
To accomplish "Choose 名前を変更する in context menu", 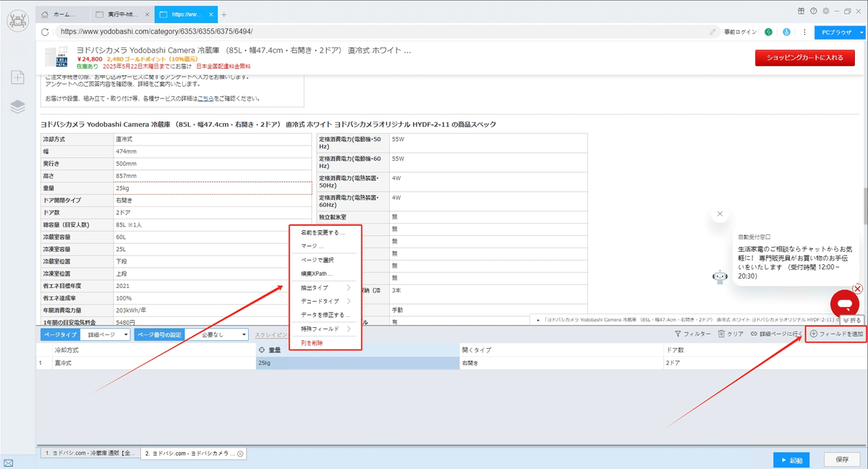I will 323,233.
